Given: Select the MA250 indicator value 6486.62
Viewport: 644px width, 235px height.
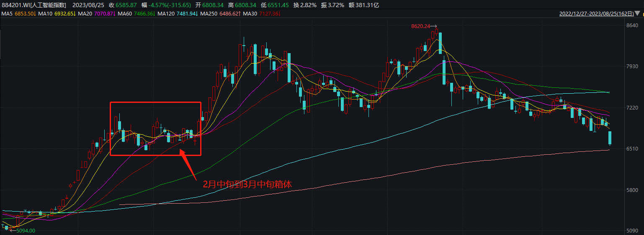Looking at the screenshot, I should coord(231,14).
